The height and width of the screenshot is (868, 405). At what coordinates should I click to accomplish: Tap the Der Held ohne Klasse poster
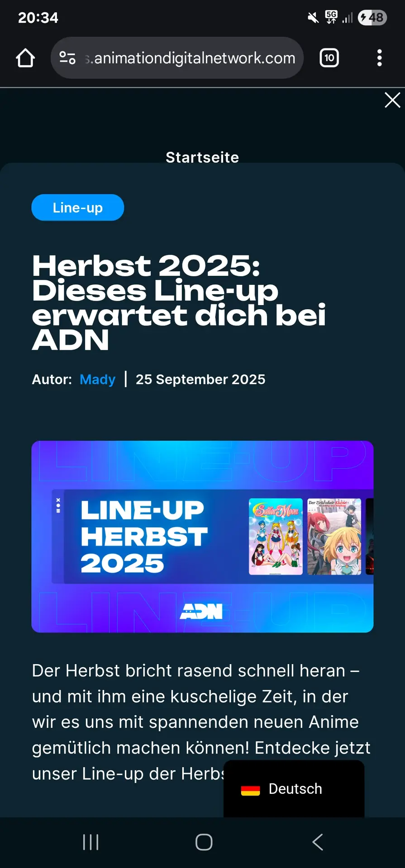pos(334,537)
